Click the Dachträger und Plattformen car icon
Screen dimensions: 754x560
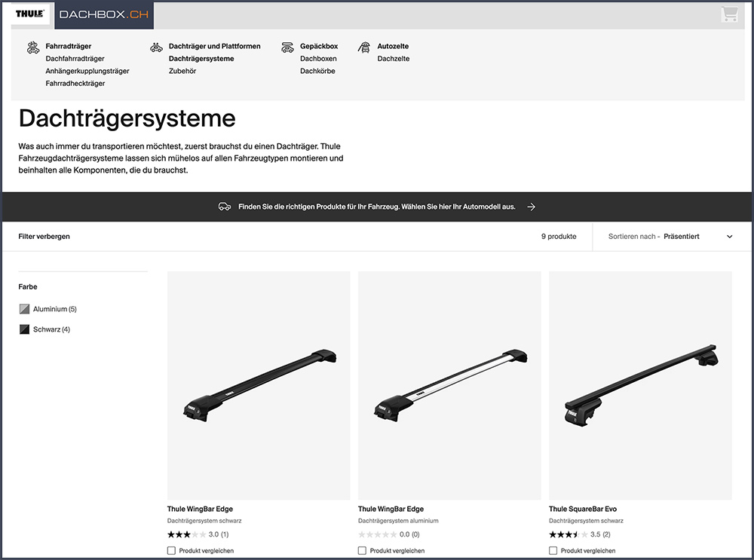click(x=156, y=47)
